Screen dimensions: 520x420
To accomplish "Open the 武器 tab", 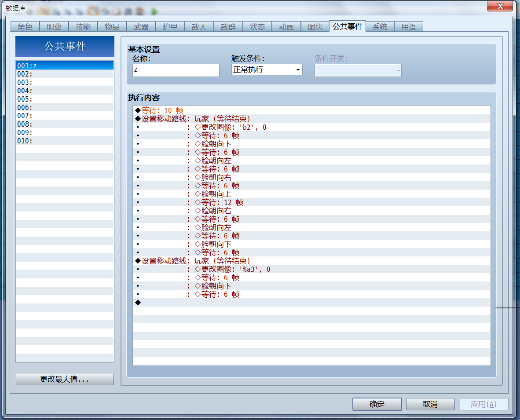I will point(141,26).
